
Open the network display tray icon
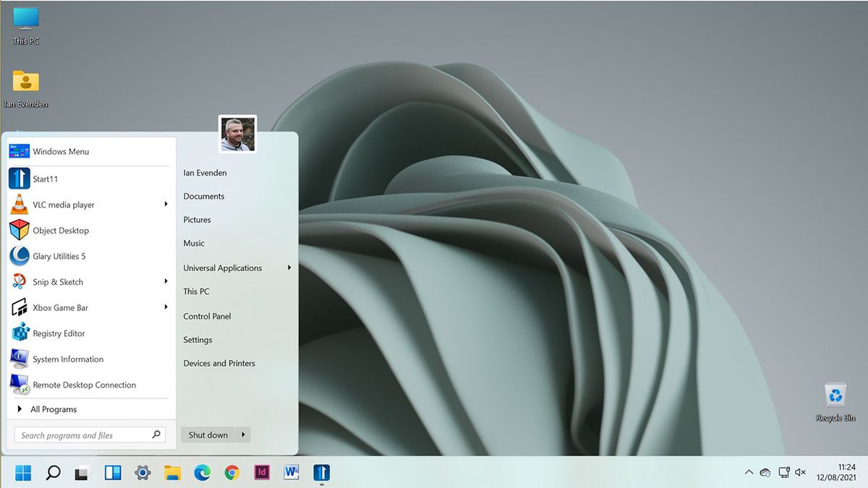[783, 472]
